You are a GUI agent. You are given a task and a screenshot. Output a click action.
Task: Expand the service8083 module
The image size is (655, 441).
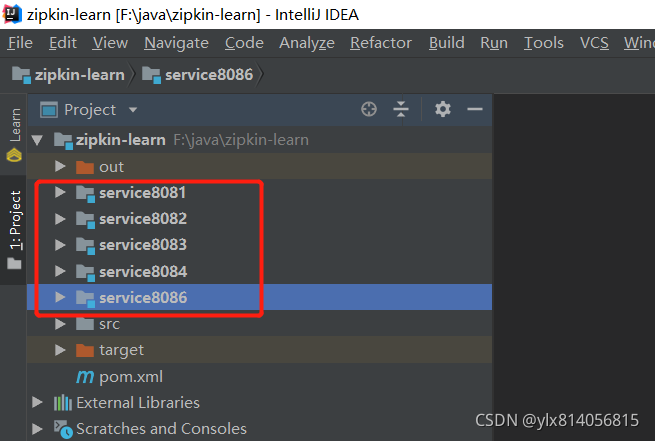coord(60,245)
